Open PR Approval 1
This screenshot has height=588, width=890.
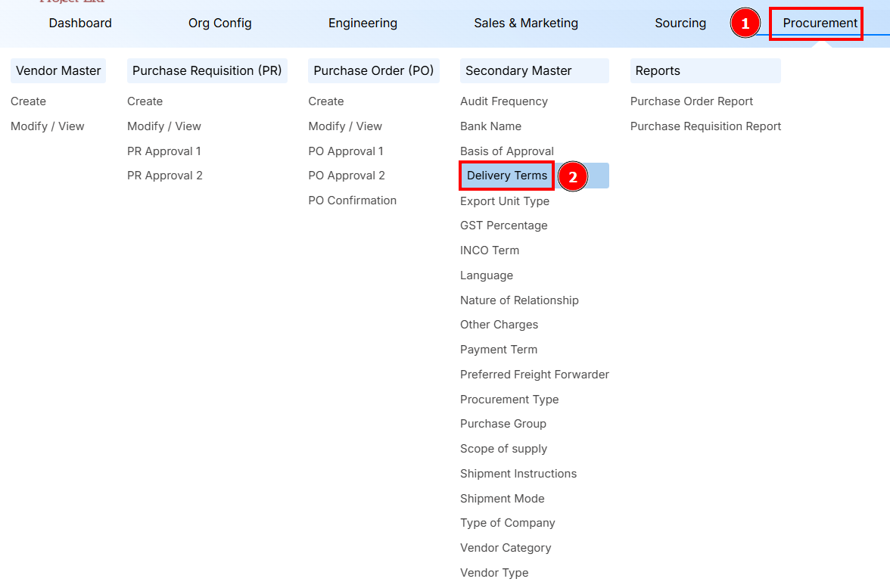[x=164, y=151]
